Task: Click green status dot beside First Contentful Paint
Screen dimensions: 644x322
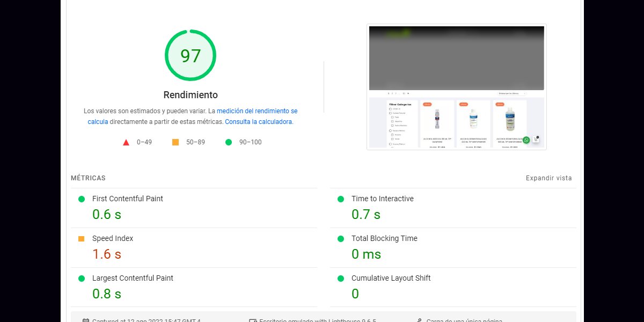Action: (x=81, y=199)
